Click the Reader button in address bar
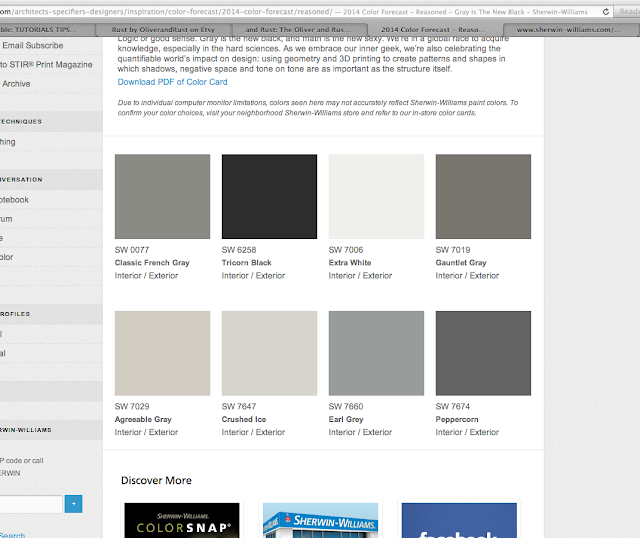The width and height of the screenshot is (640, 538). pos(628,12)
